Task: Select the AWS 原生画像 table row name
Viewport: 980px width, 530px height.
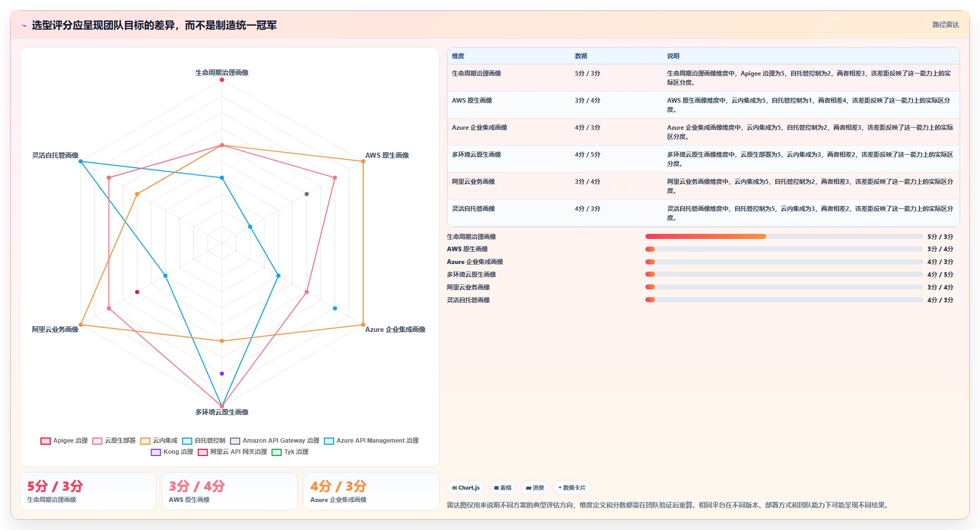Action: point(472,101)
